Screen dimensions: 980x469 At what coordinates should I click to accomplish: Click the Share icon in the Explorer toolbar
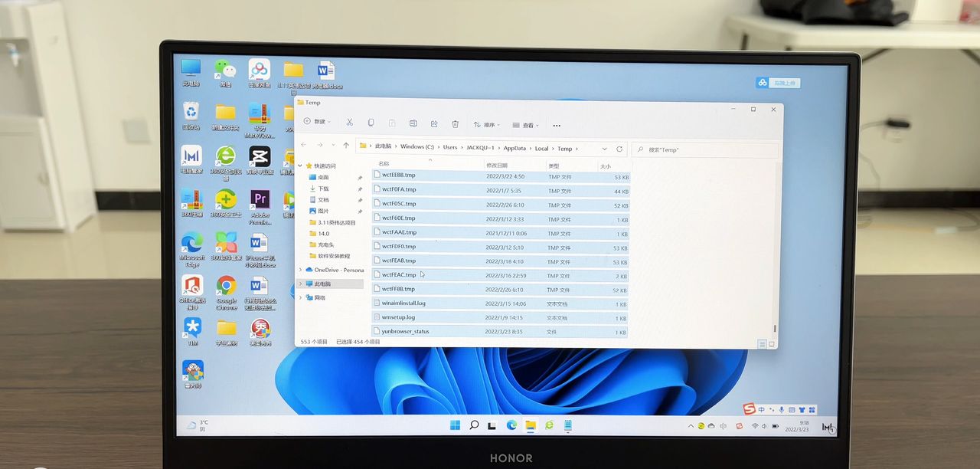434,123
